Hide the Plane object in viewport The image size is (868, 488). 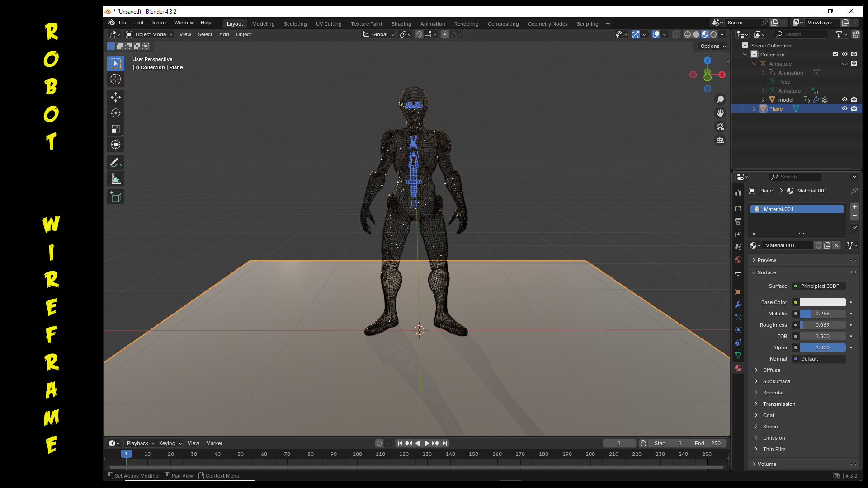(x=844, y=108)
